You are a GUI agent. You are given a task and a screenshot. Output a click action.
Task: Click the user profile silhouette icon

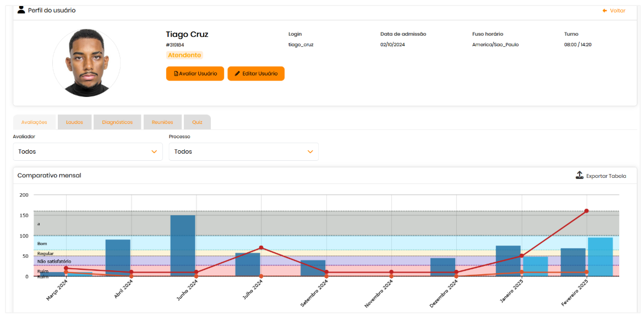pos(21,10)
